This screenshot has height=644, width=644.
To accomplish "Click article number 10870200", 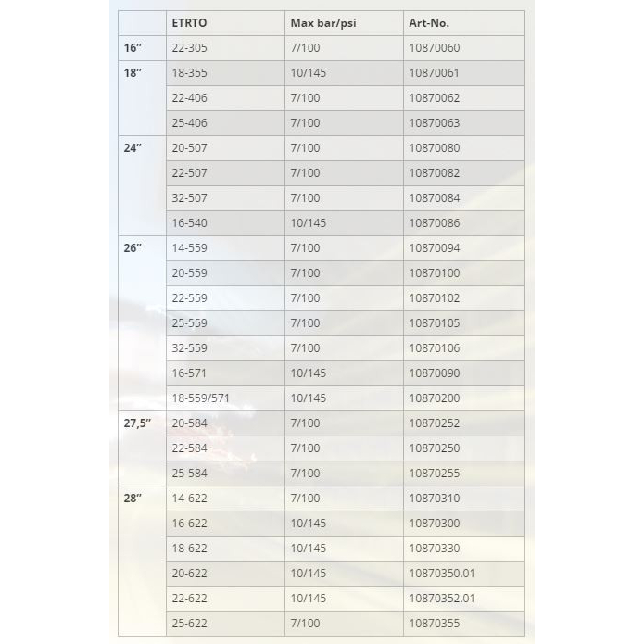I will pos(435,398).
